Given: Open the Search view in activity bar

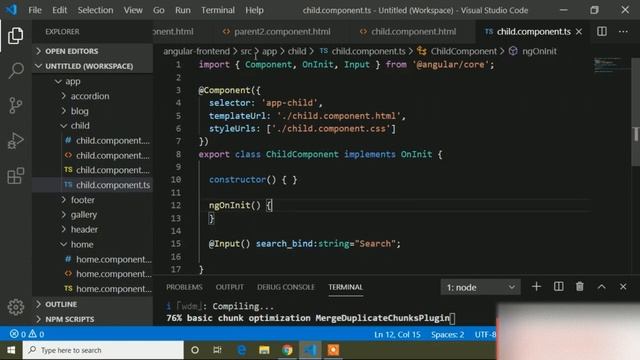Looking at the screenshot, I should [16, 71].
